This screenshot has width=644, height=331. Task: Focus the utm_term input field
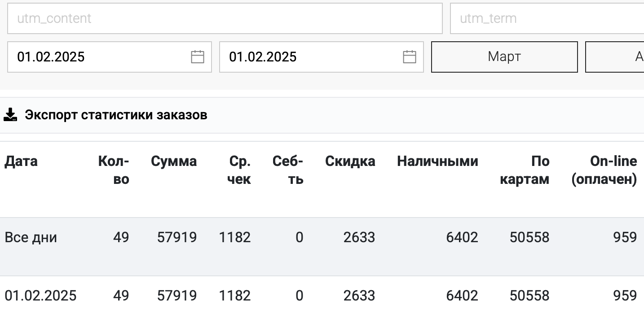[x=547, y=18]
